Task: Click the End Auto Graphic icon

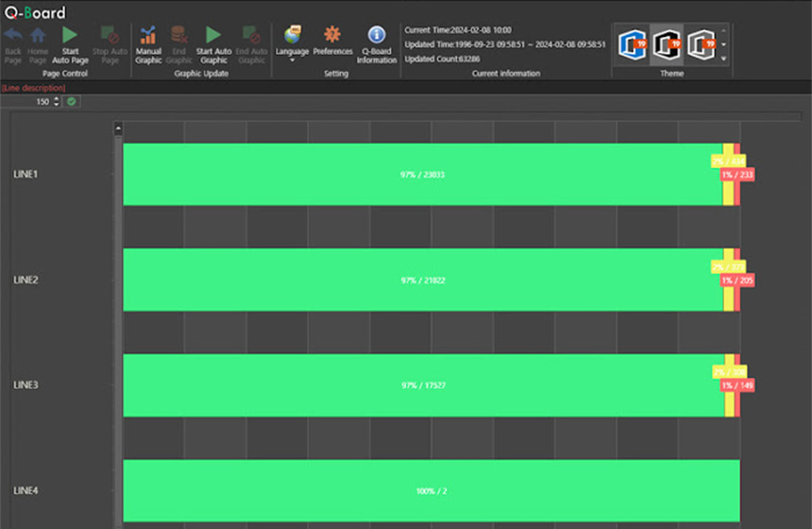Action: tap(251, 35)
